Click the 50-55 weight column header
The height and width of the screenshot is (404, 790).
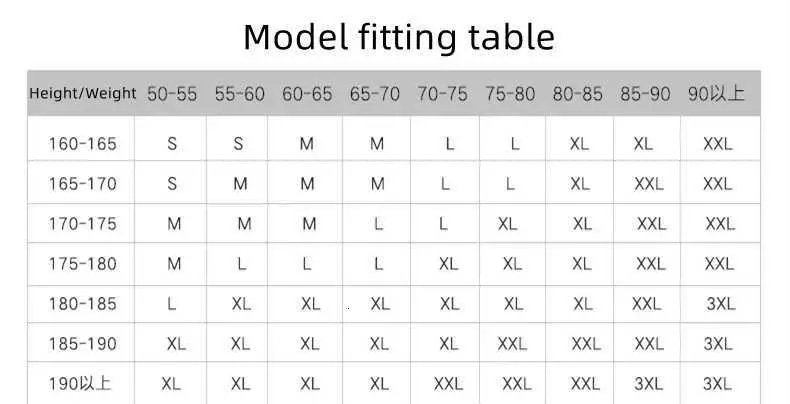[x=172, y=94]
